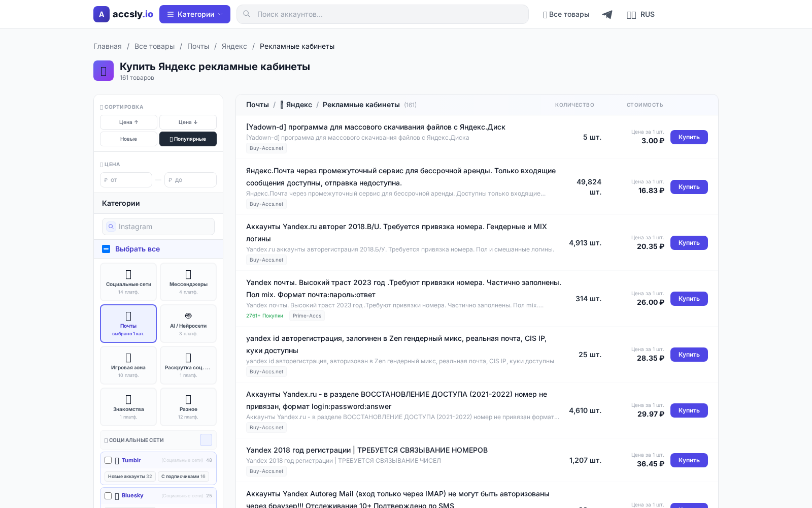Open the Яндекс.Почта промежуточный сервис product title
This screenshot has width=812, height=508.
point(401,177)
